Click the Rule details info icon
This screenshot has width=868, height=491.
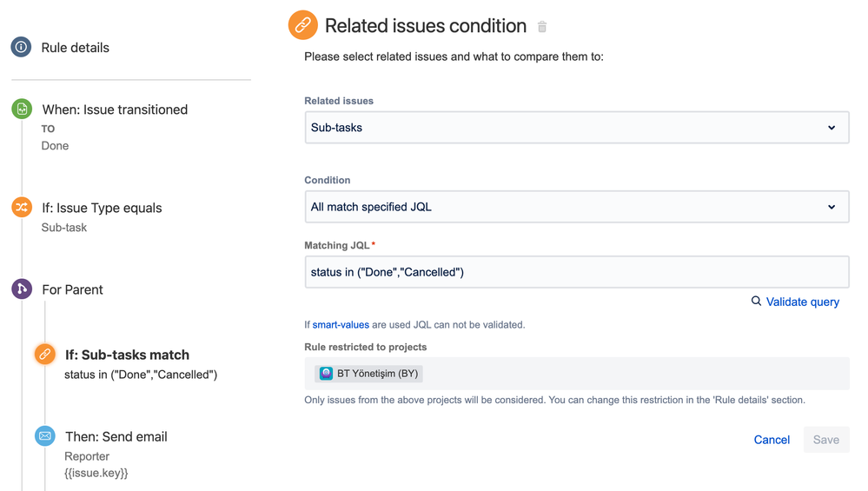point(21,47)
